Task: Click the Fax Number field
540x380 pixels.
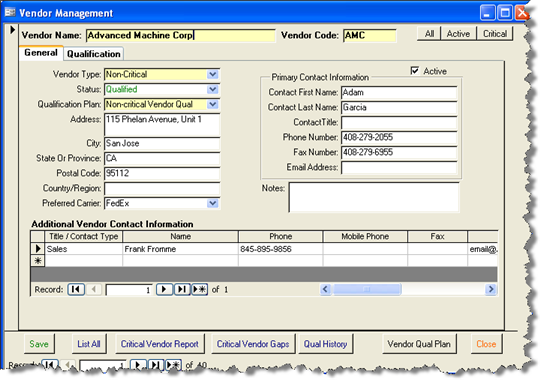Action: (399, 152)
